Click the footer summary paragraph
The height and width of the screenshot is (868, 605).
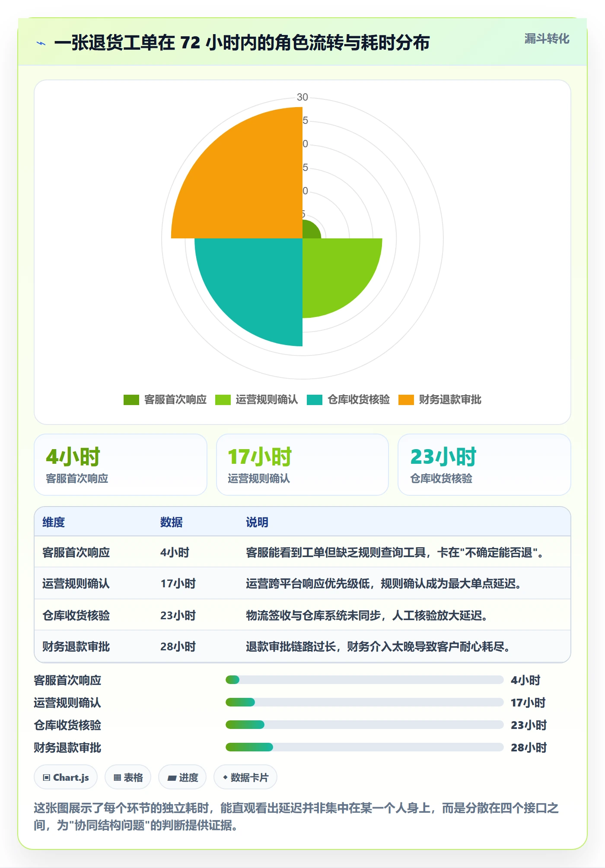[296, 817]
